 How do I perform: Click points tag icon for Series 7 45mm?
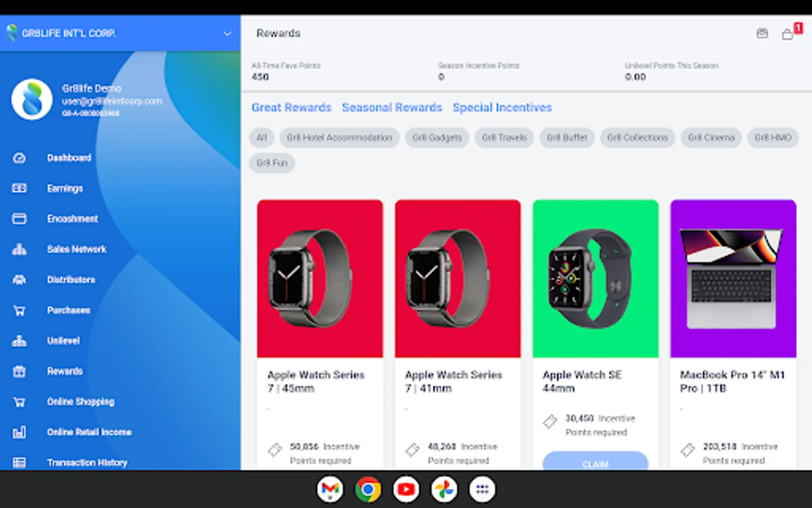click(x=275, y=450)
